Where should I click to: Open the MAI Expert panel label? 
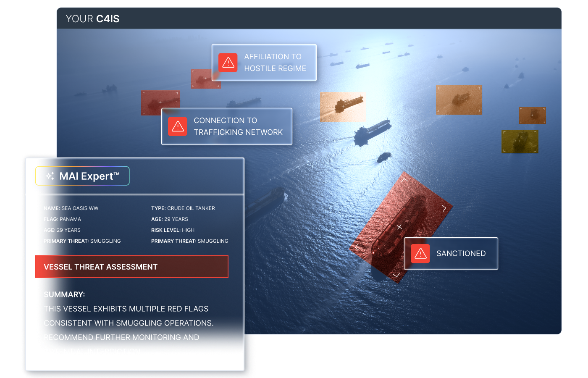(x=89, y=176)
